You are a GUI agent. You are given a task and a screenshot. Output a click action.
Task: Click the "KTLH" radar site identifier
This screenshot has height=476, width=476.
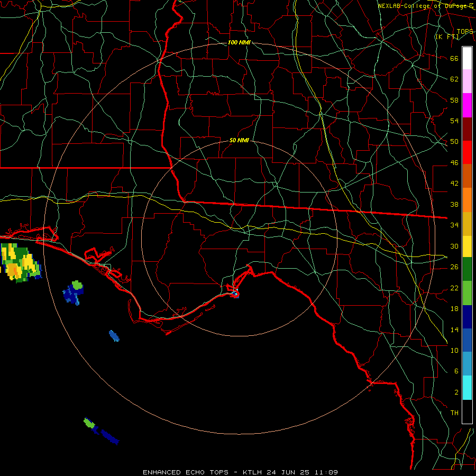(252, 472)
